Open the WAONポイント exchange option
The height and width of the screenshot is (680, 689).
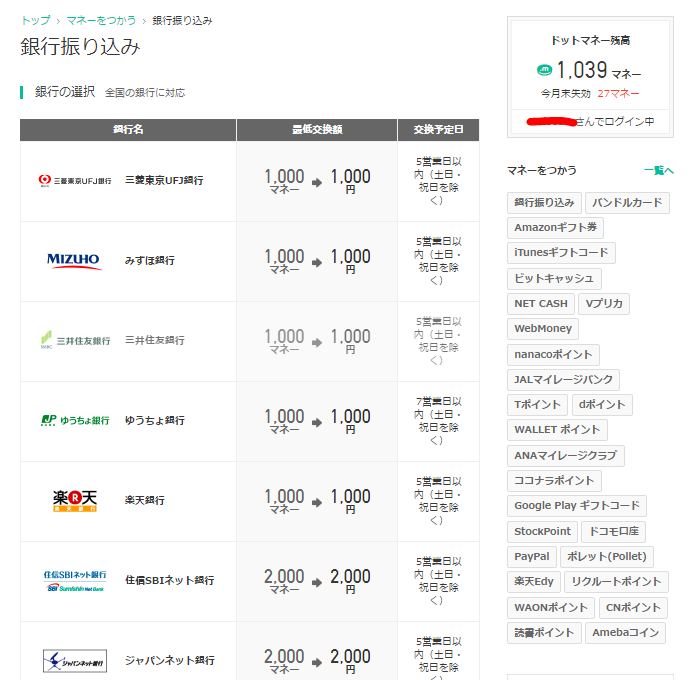551,607
